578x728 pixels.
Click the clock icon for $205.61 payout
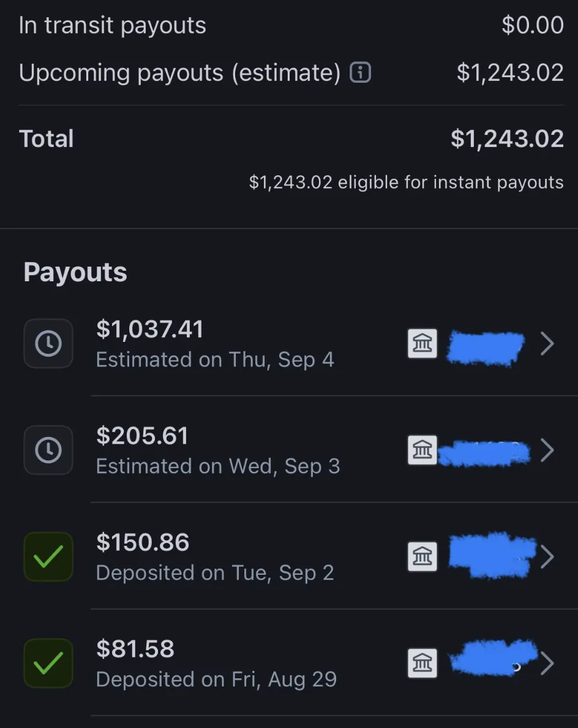(48, 450)
